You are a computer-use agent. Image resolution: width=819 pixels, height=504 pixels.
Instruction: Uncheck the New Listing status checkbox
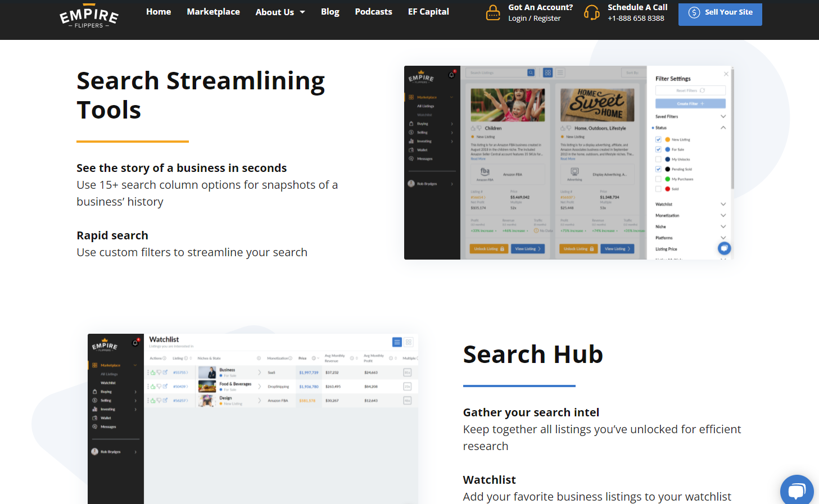658,139
